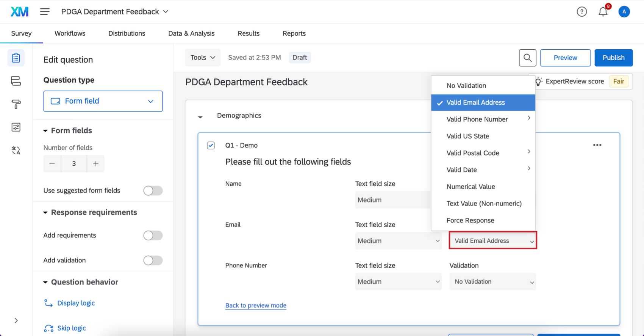Screen dimensions: 644x336
Task: Click the search survey magnifier icon
Action: (527, 58)
